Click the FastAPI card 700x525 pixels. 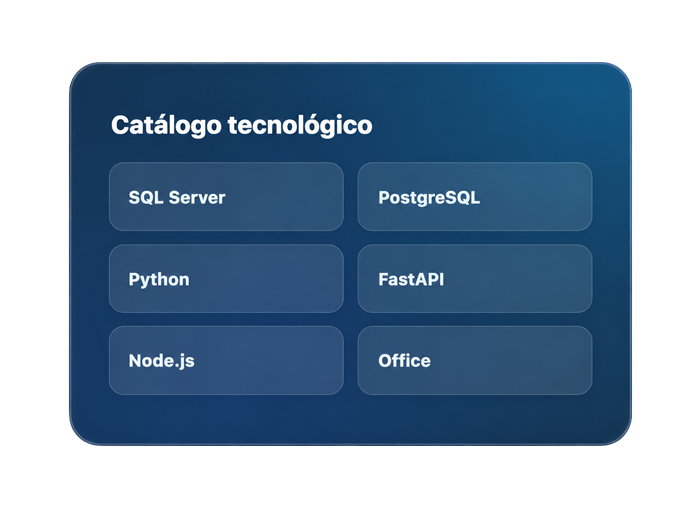click(x=475, y=279)
